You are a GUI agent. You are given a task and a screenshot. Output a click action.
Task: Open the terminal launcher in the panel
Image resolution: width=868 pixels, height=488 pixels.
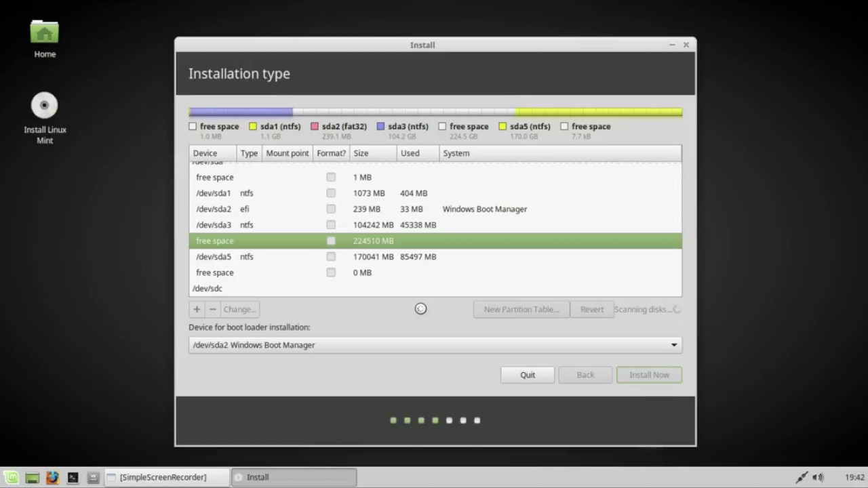pos(73,477)
